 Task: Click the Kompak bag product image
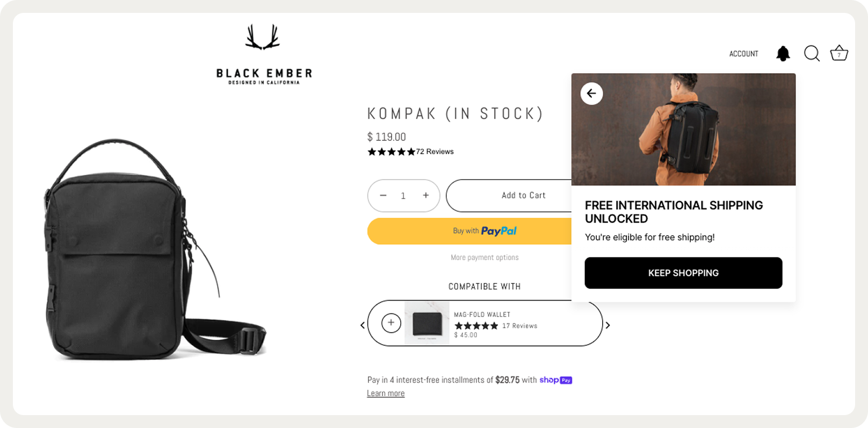click(x=156, y=250)
